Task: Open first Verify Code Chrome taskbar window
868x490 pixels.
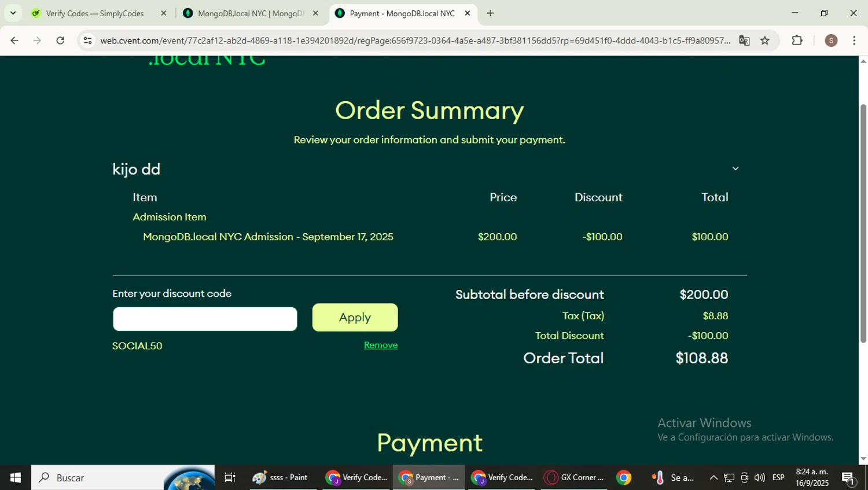Action: [x=356, y=477]
